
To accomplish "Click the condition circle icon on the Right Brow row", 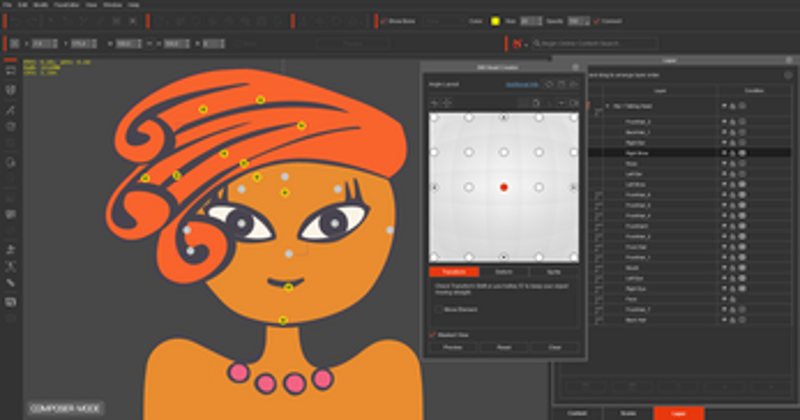I will (742, 153).
